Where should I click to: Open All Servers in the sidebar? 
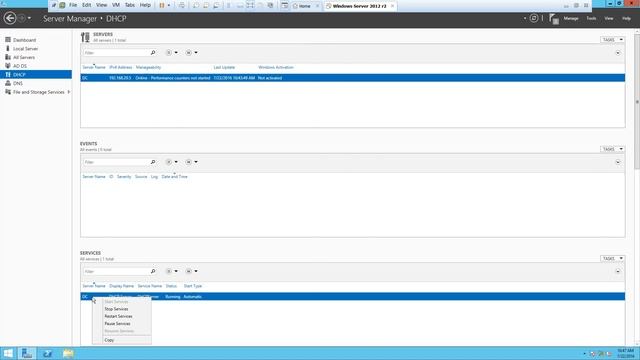coord(24,58)
